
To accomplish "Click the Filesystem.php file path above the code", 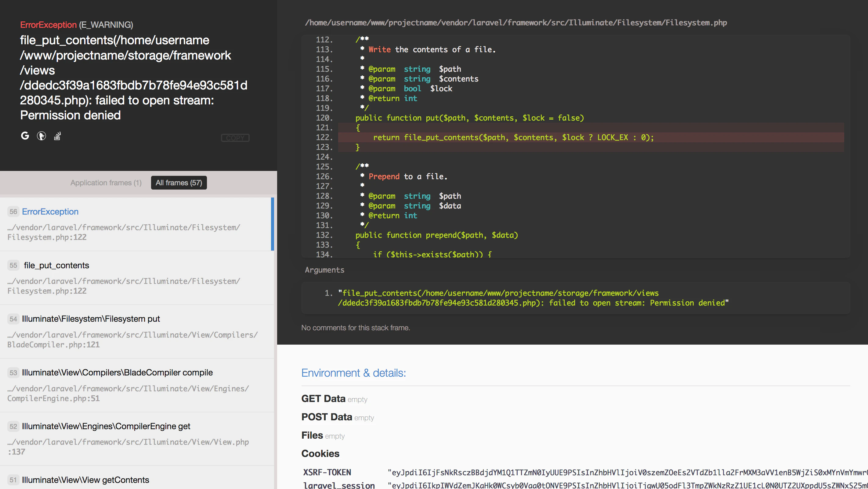I will point(516,23).
